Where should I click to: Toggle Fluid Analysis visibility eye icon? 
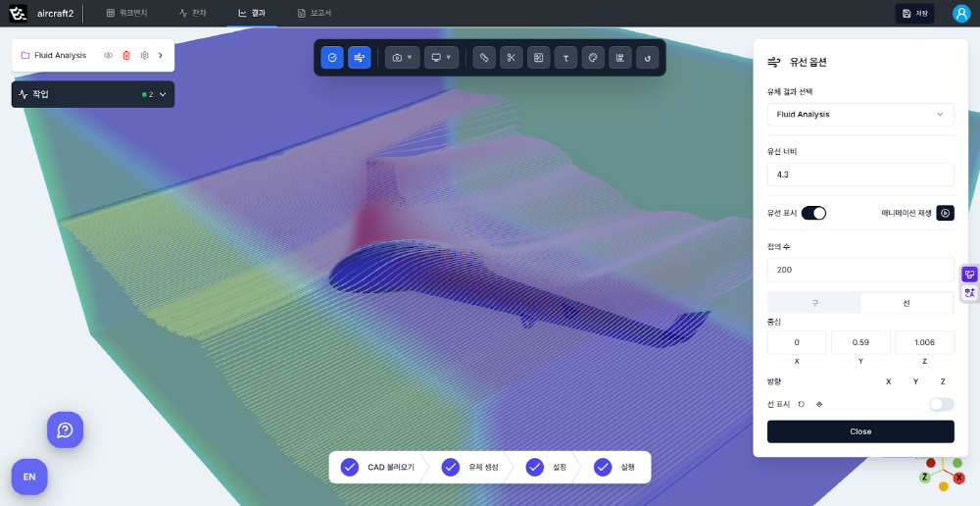click(x=108, y=56)
